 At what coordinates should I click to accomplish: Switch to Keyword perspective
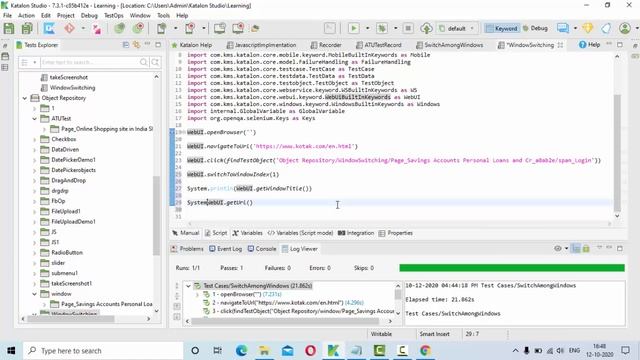[502, 28]
